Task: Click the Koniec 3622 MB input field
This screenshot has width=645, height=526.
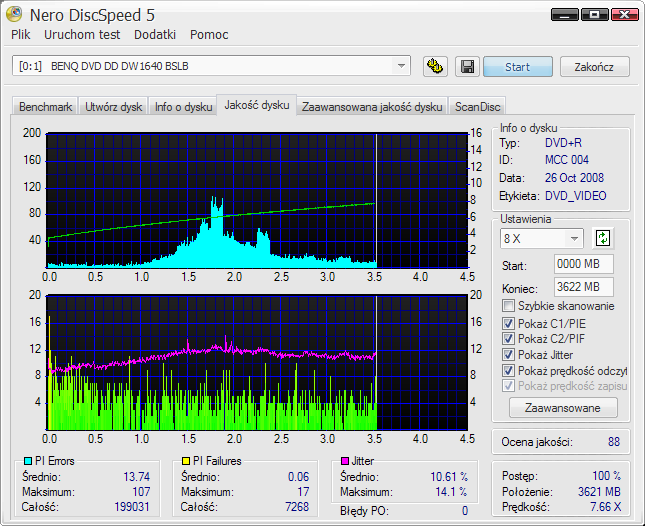Action: (584, 287)
